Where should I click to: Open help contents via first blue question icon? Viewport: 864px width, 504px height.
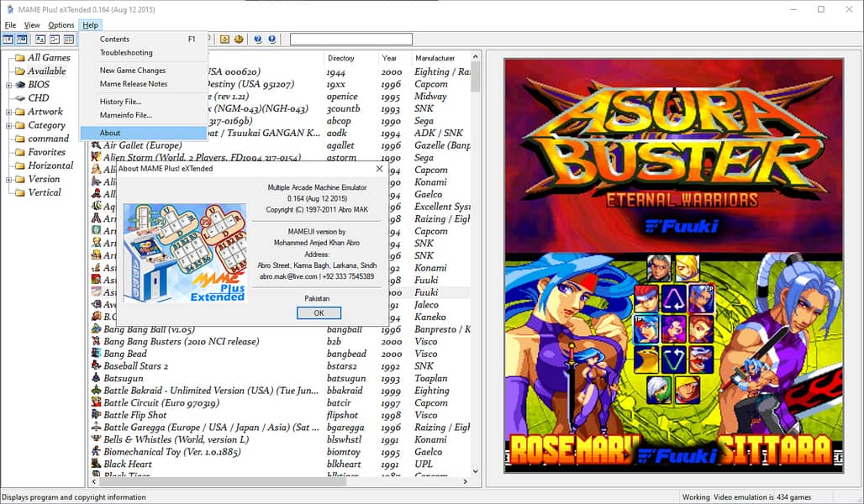258,39
